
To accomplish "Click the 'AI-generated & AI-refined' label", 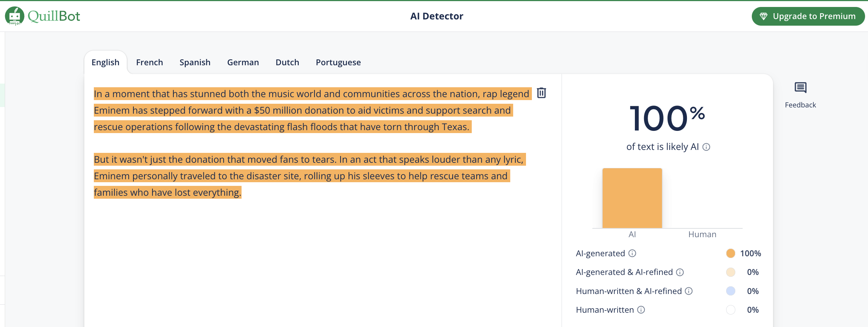I will tap(625, 272).
